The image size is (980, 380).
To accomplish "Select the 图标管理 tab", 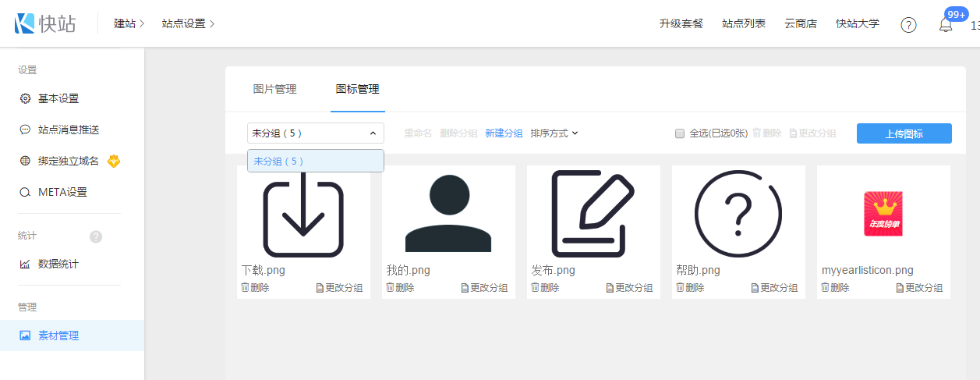I will click(357, 89).
